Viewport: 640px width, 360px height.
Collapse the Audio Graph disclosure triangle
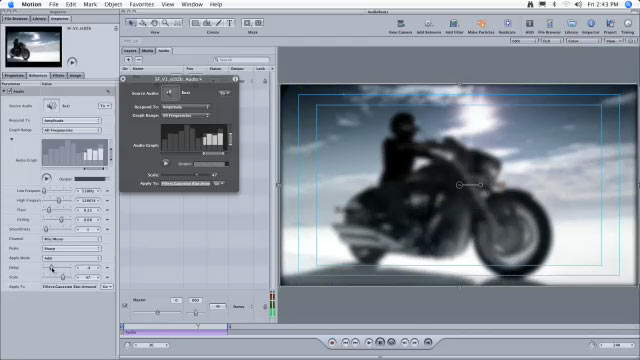[x=12, y=139]
